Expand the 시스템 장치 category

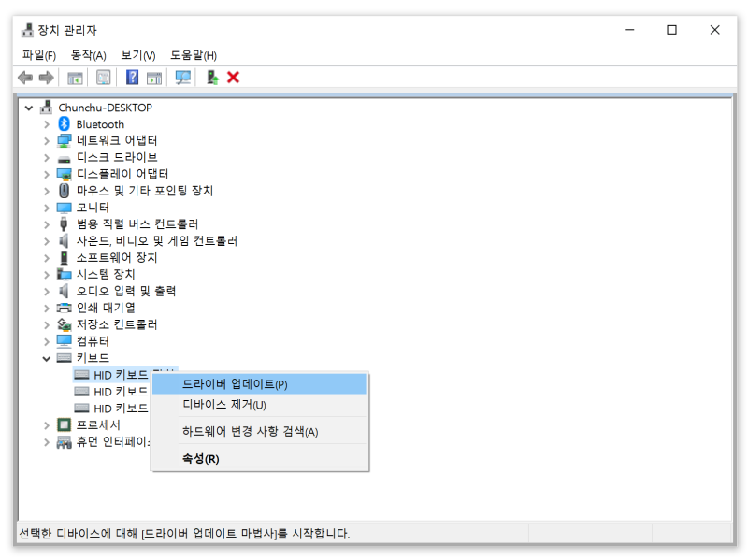coord(46,275)
